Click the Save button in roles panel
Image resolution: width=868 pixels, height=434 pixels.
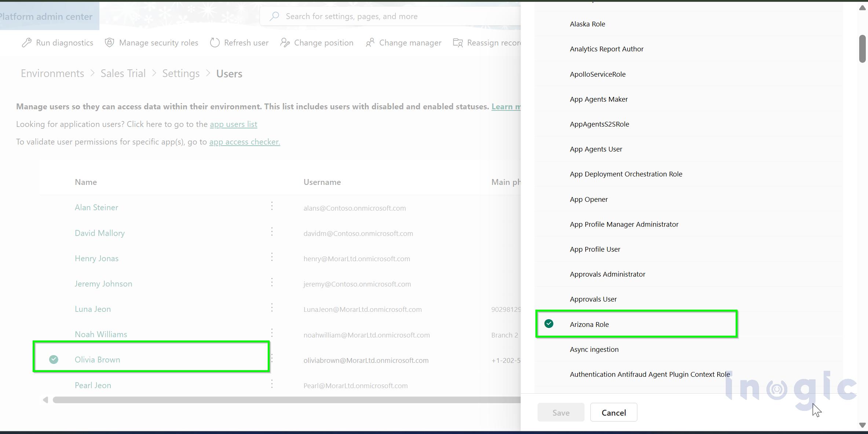pos(561,412)
